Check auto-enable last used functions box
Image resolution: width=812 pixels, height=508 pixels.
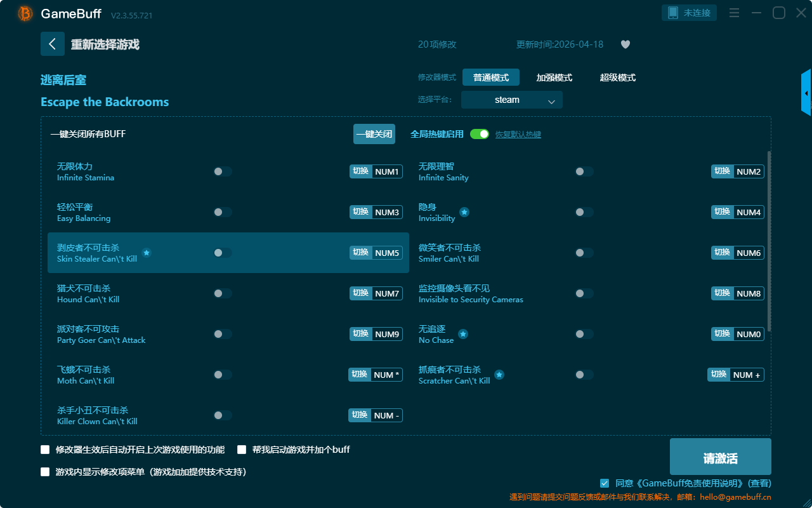45,450
